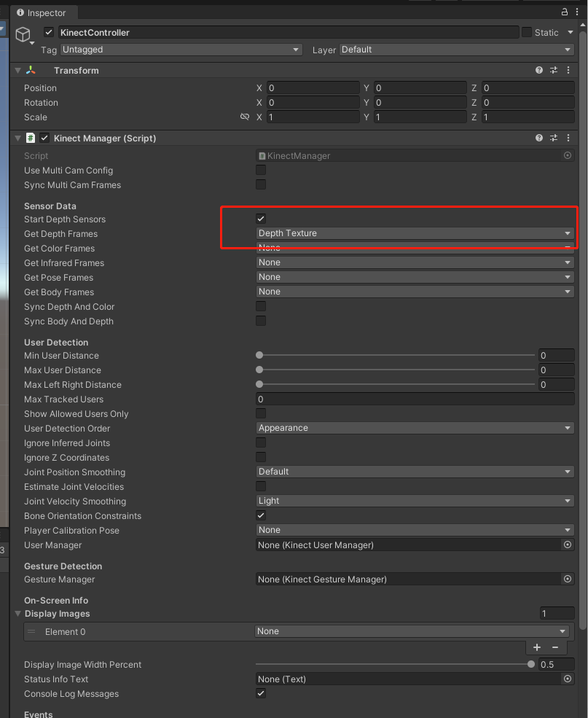Screen dimensions: 588x718
Task: Adjust Display Image Width Percent slider
Action: pos(396,664)
